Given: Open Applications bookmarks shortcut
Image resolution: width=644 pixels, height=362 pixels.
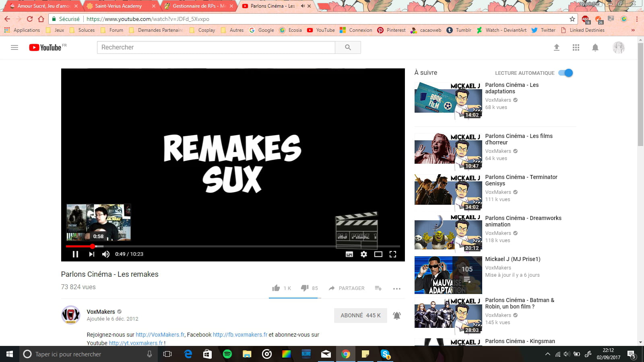Looking at the screenshot, I should [x=22, y=30].
